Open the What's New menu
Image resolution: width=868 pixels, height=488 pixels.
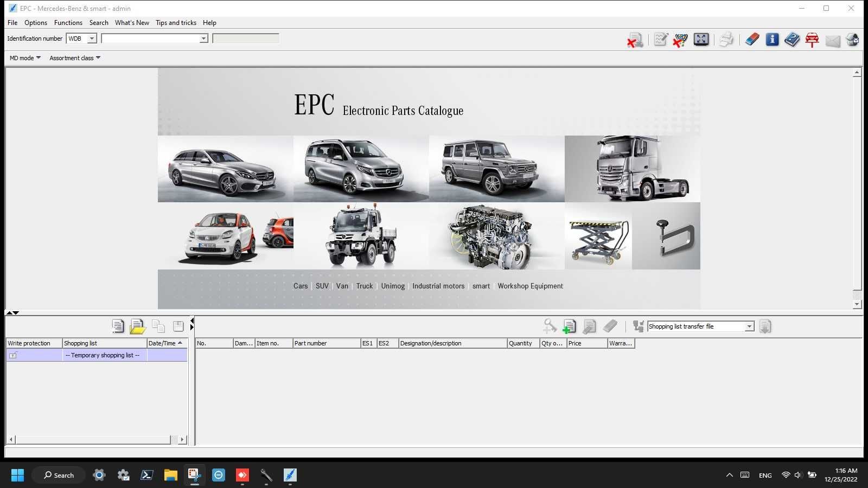point(132,23)
